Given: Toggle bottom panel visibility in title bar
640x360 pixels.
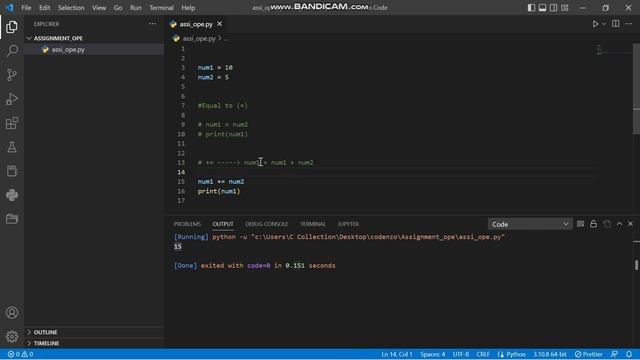Looking at the screenshot, I should tap(542, 8).
